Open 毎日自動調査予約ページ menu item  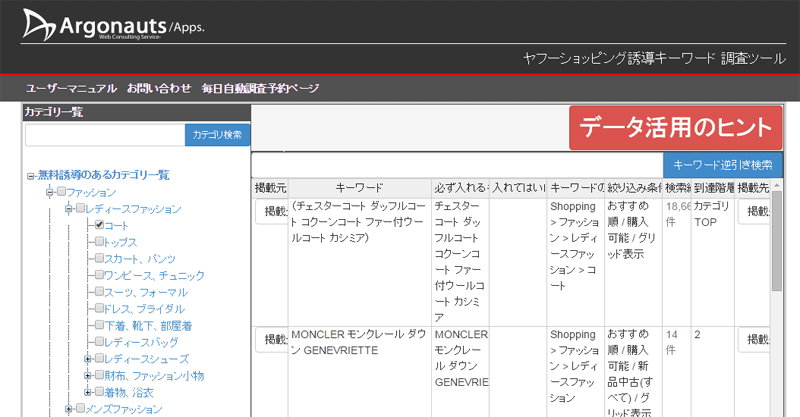point(260,88)
